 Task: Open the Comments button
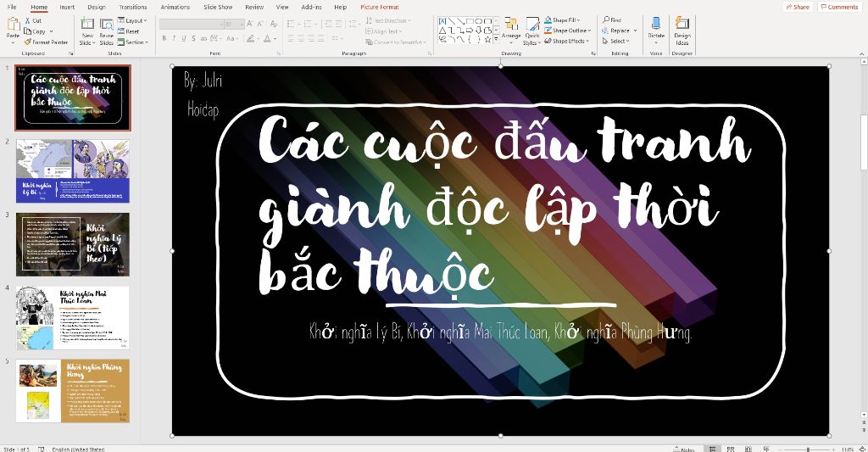(839, 7)
